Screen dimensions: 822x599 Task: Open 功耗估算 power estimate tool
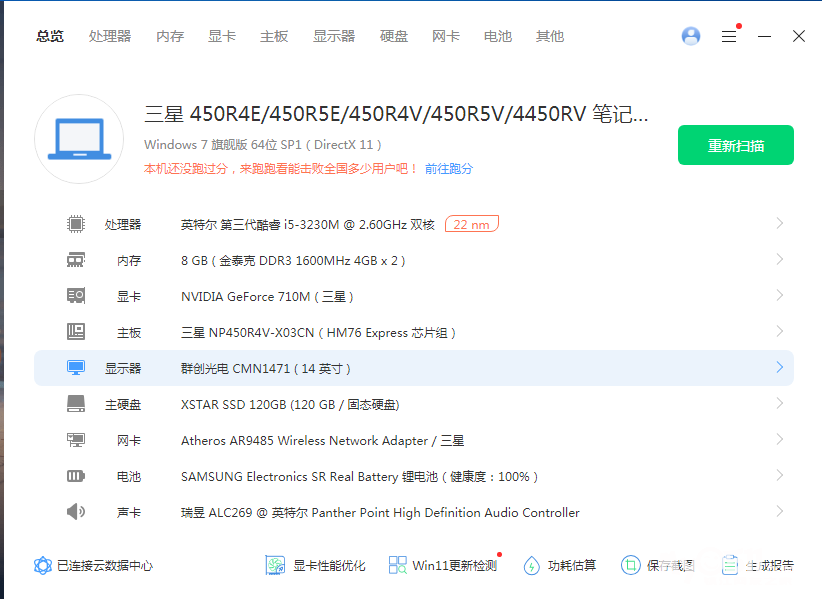point(559,565)
